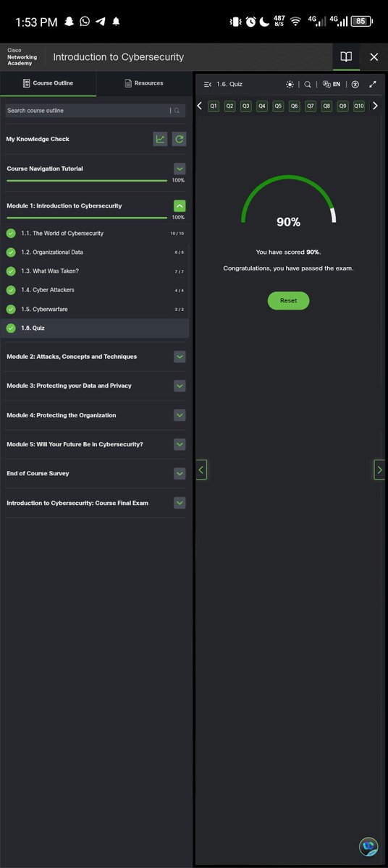
Task: Jump to question Q5
Action: (x=278, y=106)
